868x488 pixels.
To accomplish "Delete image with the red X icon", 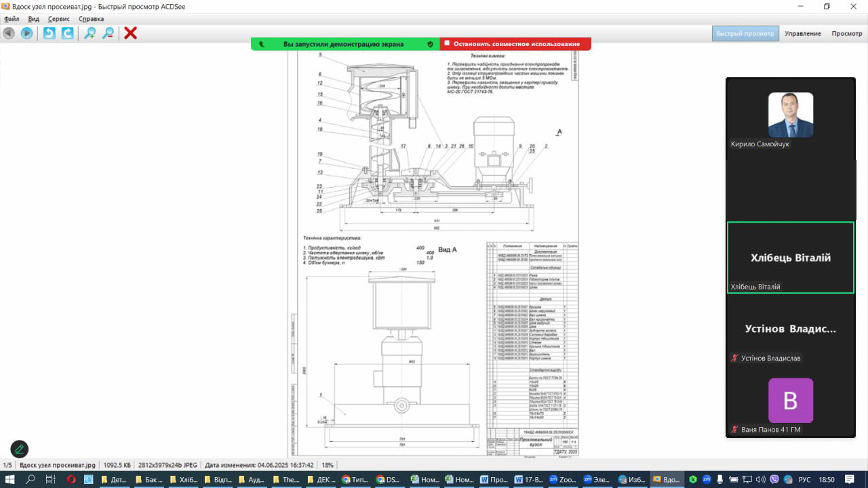I will [130, 33].
